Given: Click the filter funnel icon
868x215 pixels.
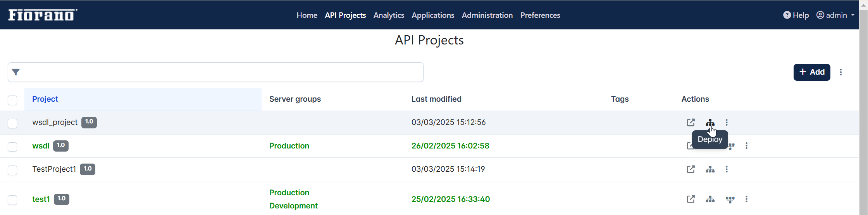Looking at the screenshot, I should point(16,72).
